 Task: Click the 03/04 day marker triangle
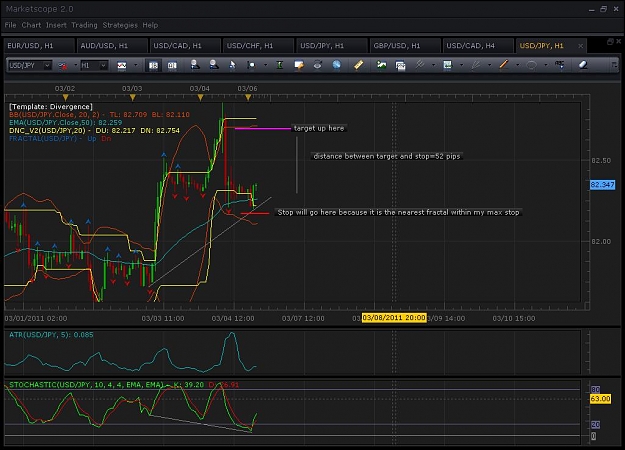[x=200, y=97]
